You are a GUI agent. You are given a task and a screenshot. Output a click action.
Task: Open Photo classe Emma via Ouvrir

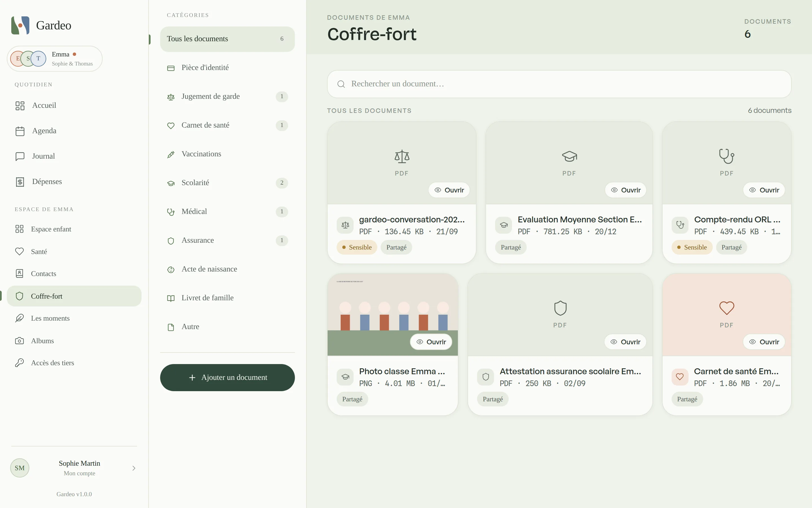(431, 342)
